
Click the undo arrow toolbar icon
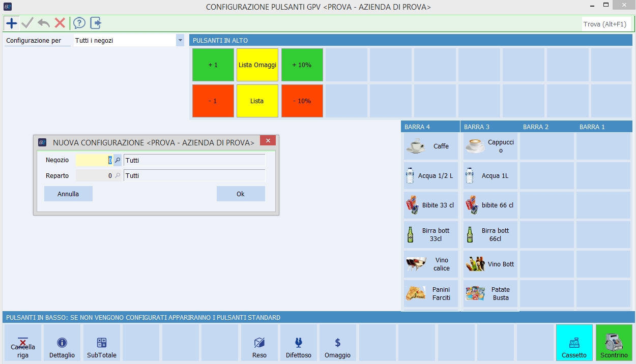click(44, 23)
